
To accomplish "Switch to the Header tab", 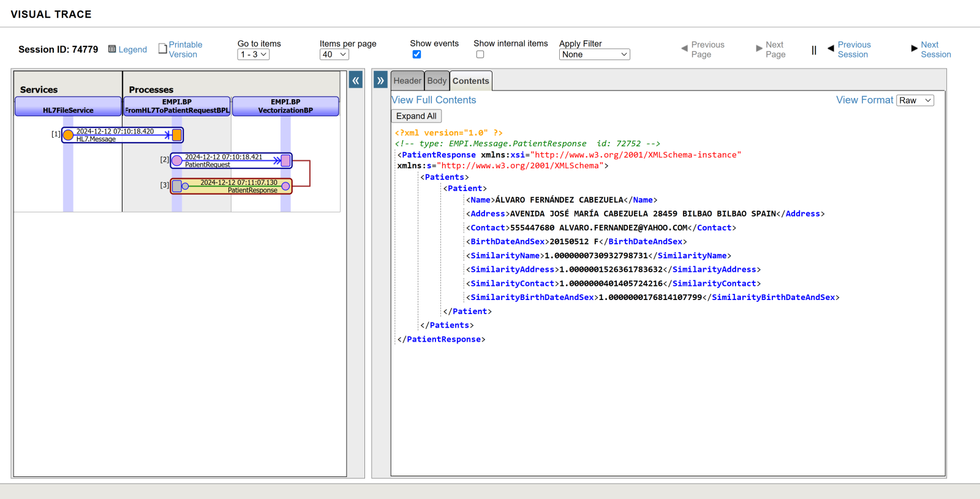I will 407,81.
